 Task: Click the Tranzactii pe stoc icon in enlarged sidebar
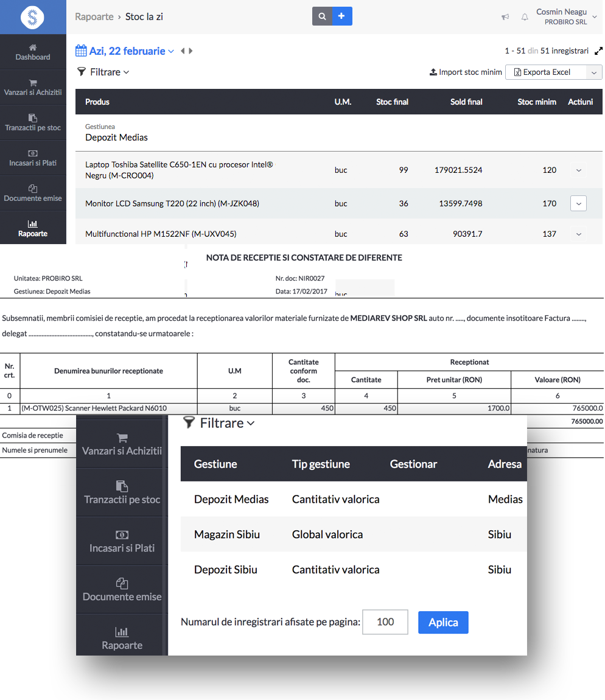click(x=122, y=486)
